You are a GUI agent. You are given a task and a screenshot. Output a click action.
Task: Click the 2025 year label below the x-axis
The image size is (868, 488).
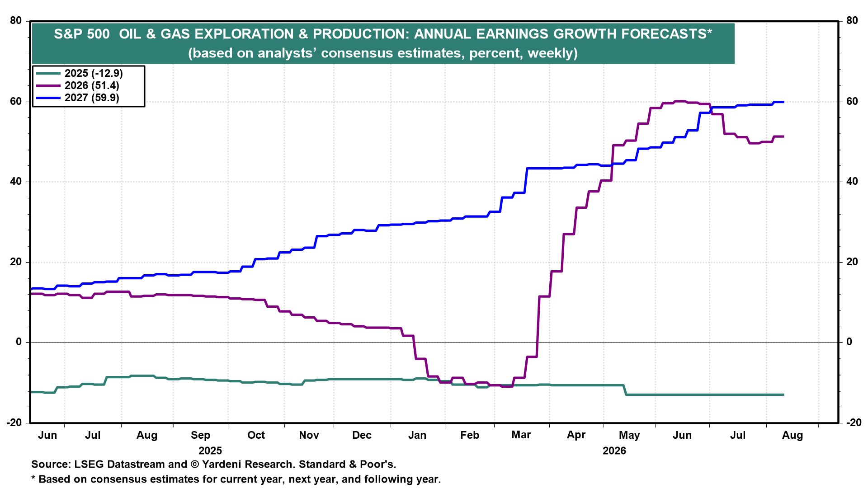click(210, 451)
